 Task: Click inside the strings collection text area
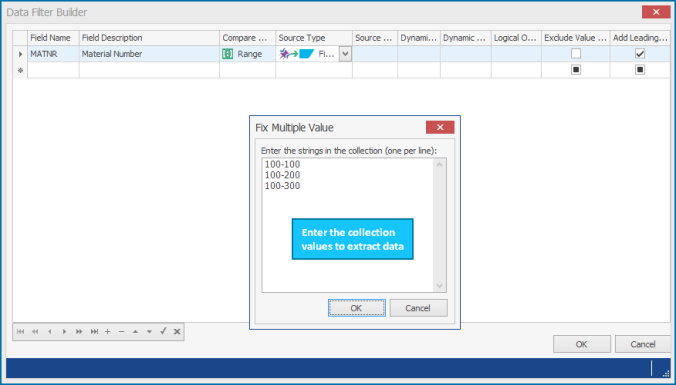[x=347, y=225]
